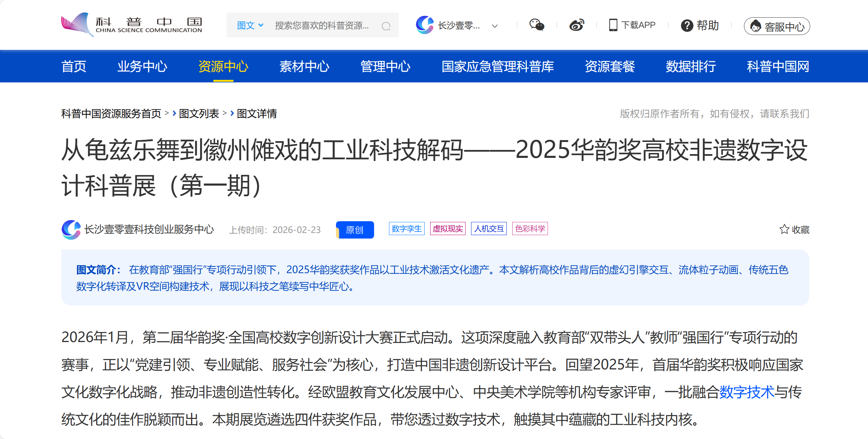This screenshot has height=439, width=868.
Task: Open WeChat sharing icon
Action: tap(537, 25)
